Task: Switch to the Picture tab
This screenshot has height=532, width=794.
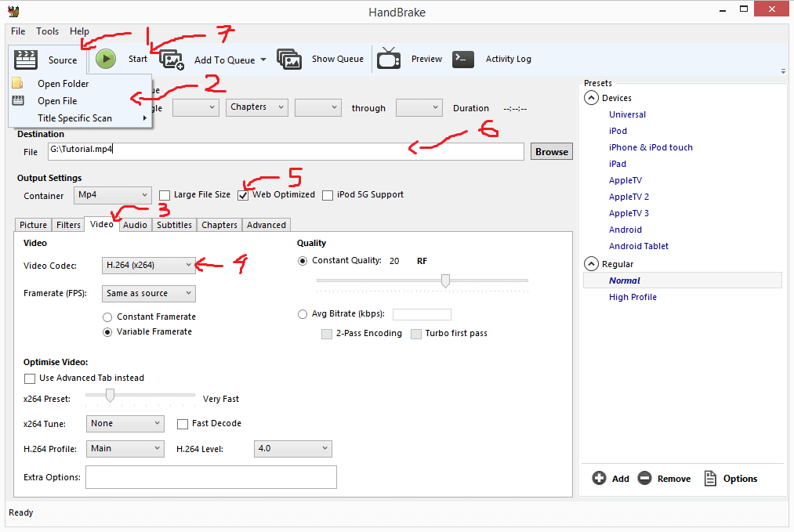Action: [34, 225]
